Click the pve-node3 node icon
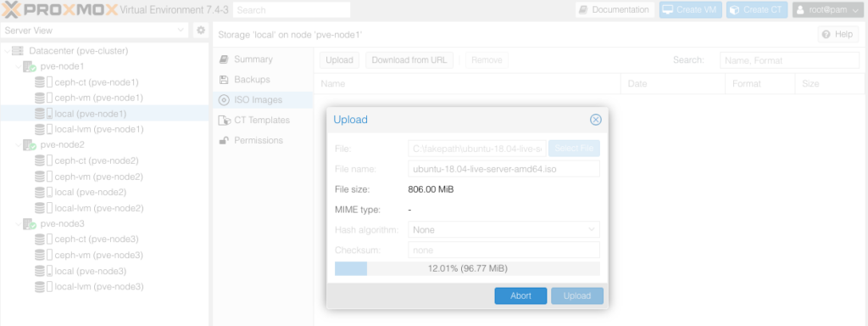Viewport: 868px width, 326px height. click(x=30, y=224)
